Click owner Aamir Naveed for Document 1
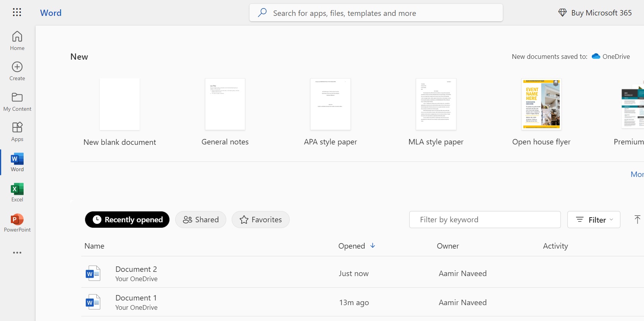Viewport: 644px width, 321px height. (x=463, y=302)
